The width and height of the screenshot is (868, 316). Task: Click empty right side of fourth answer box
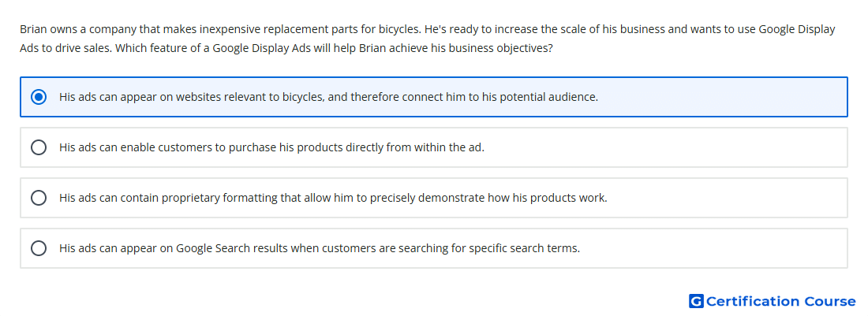714,248
